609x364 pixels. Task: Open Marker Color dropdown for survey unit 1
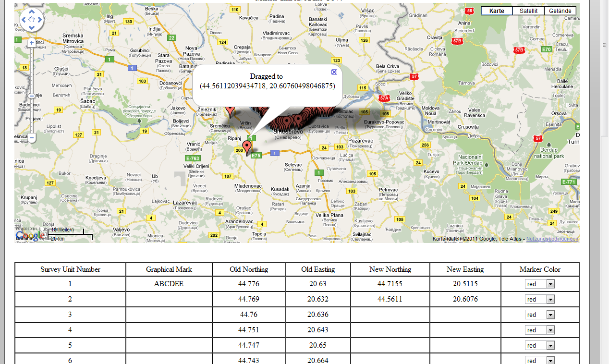point(540,284)
